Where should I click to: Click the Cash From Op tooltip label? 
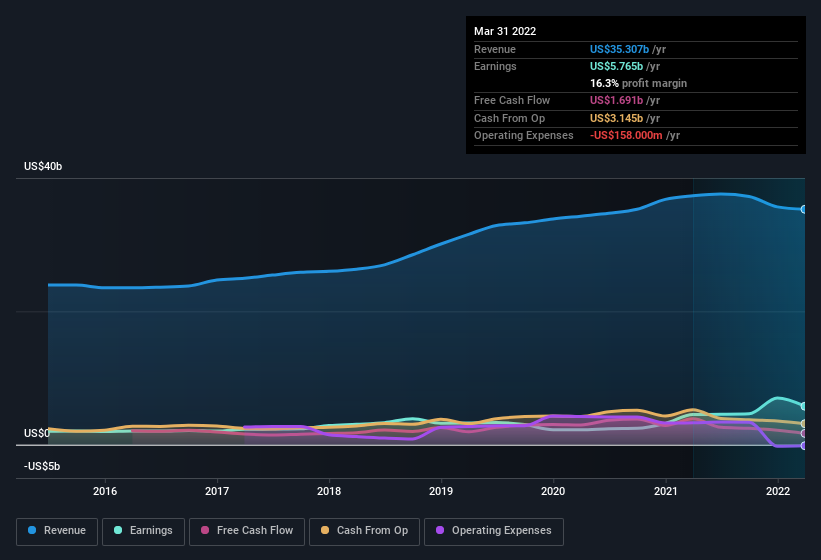(x=509, y=118)
